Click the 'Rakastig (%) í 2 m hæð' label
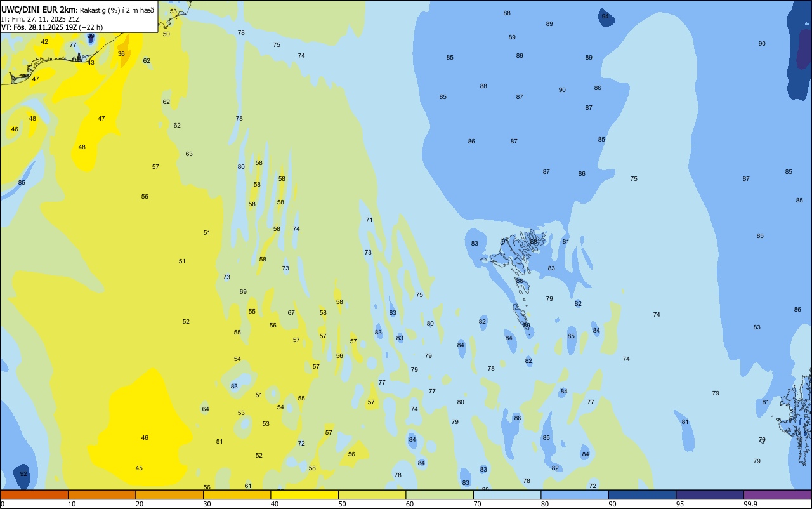This screenshot has width=812, height=509. click(x=117, y=10)
